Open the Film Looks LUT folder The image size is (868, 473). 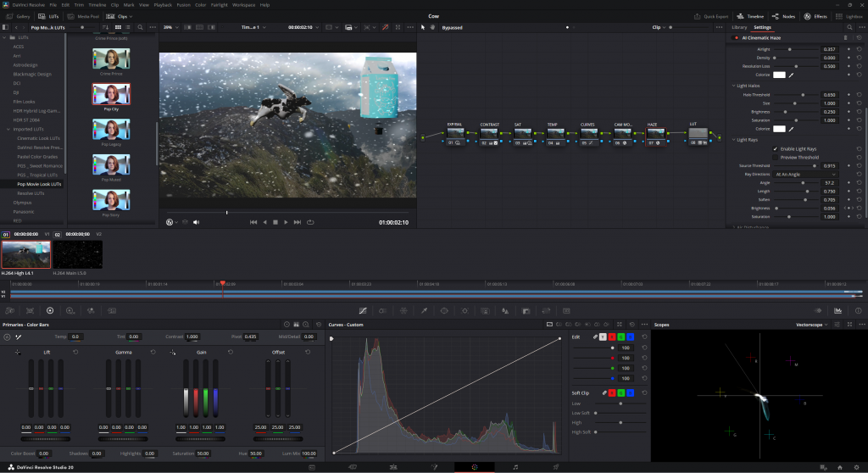click(x=24, y=102)
